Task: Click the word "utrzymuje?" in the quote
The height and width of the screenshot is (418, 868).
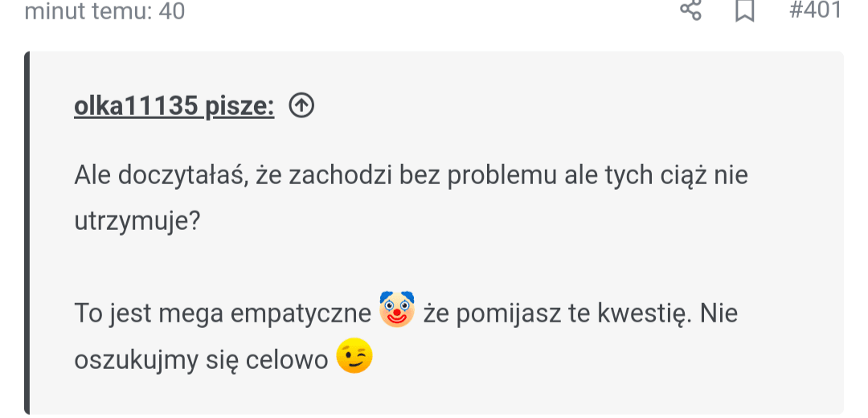Action: tap(137, 220)
